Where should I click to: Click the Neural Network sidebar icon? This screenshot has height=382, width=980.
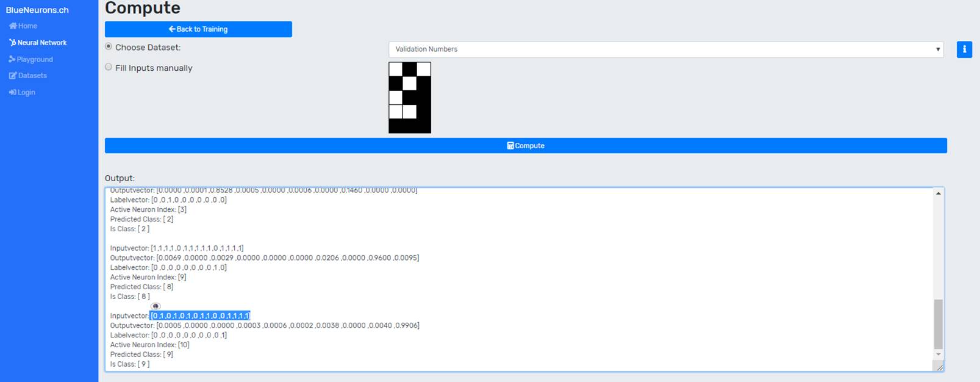[12, 43]
